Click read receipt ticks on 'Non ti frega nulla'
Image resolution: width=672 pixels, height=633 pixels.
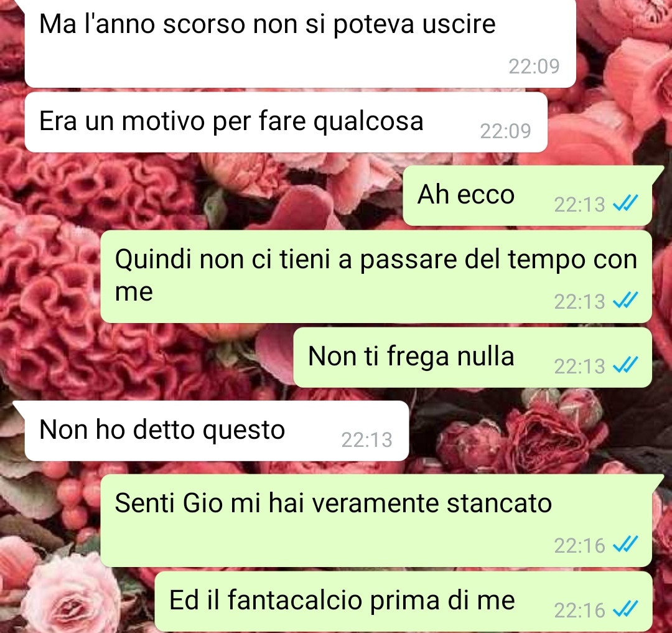pos(626,365)
